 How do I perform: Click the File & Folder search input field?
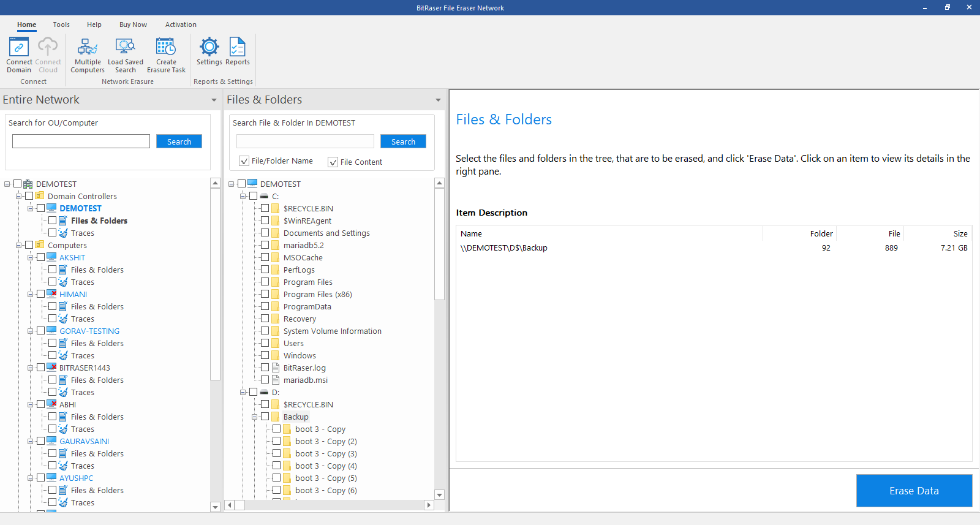(305, 142)
